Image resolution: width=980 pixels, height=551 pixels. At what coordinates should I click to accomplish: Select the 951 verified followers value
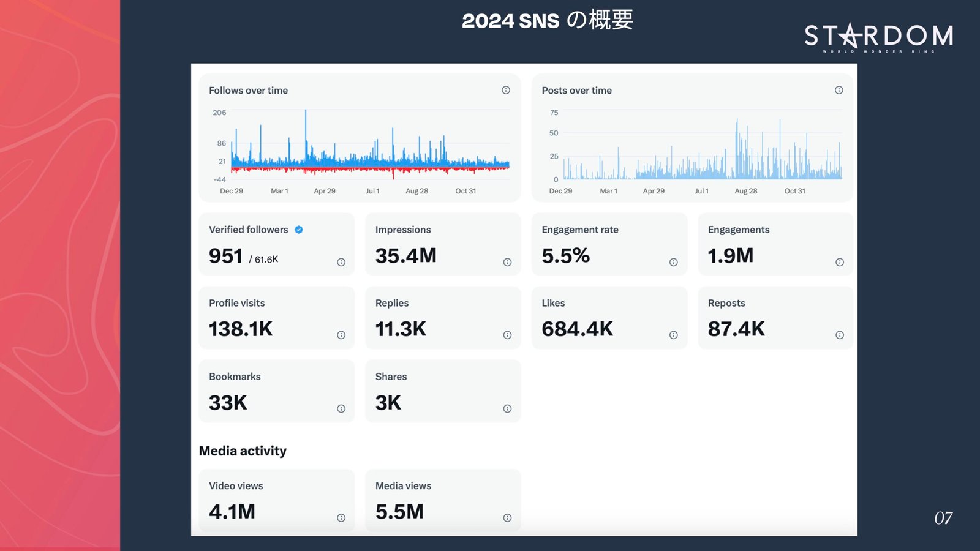click(x=226, y=256)
